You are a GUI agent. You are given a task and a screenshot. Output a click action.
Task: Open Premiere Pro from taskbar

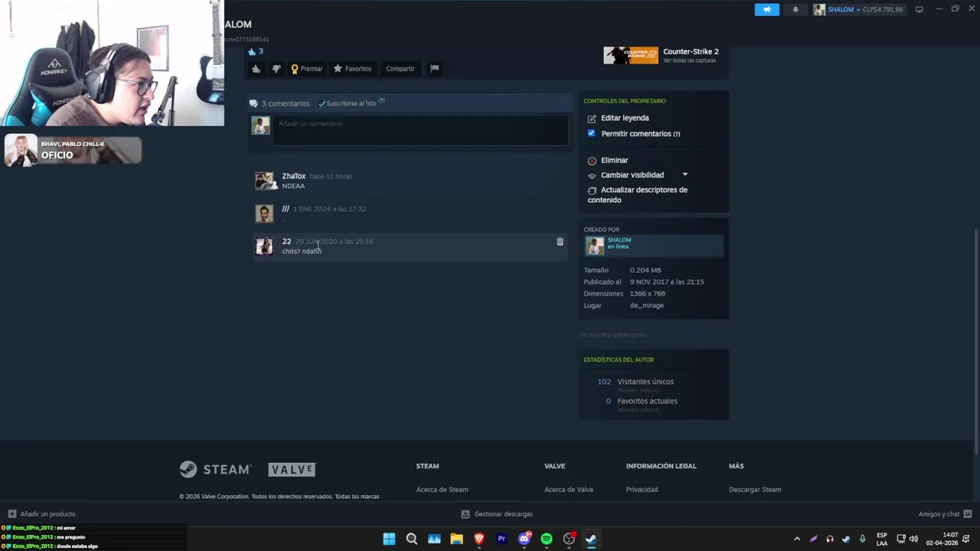(x=501, y=539)
